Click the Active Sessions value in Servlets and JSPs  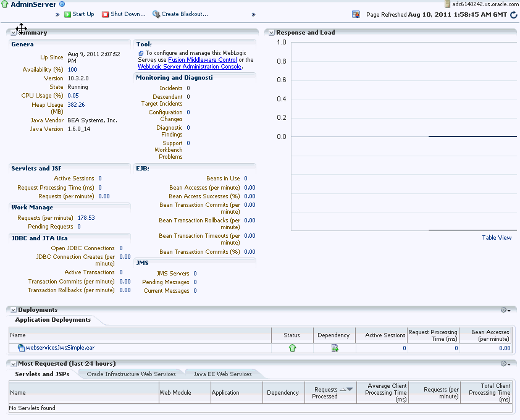point(100,178)
